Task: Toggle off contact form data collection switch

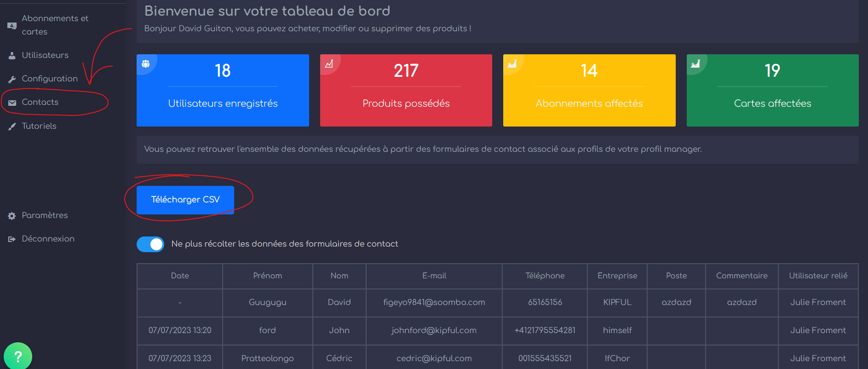Action: click(150, 244)
